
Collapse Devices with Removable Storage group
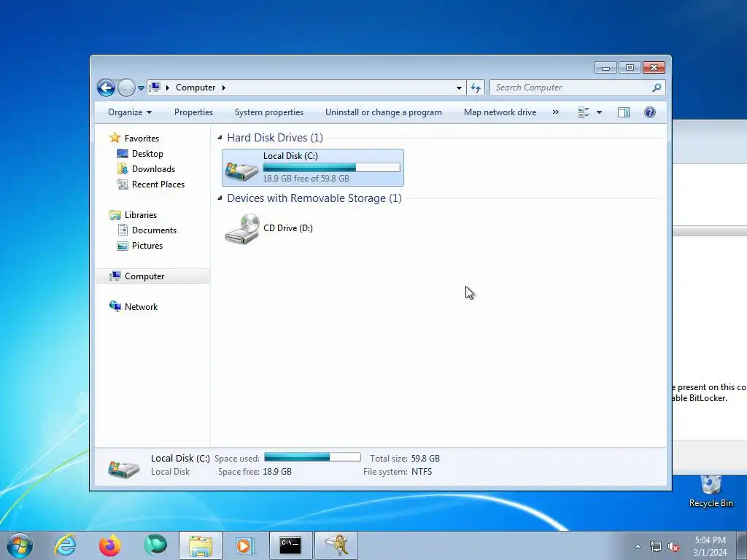coord(220,198)
